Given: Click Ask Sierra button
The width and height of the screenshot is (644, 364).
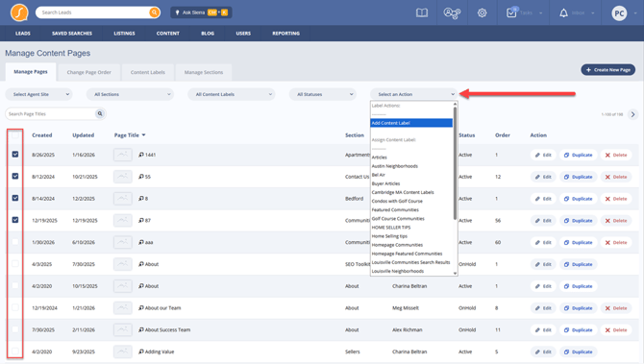Looking at the screenshot, I should [x=201, y=12].
